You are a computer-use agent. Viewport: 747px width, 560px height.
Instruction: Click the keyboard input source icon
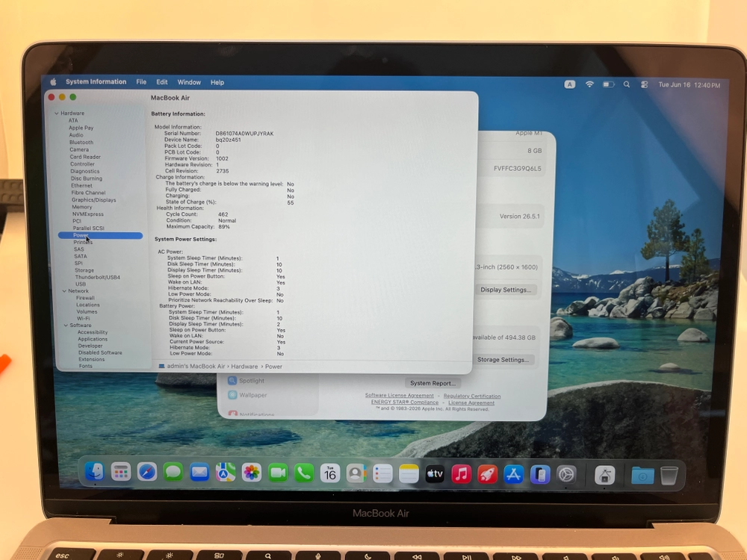pos(570,84)
